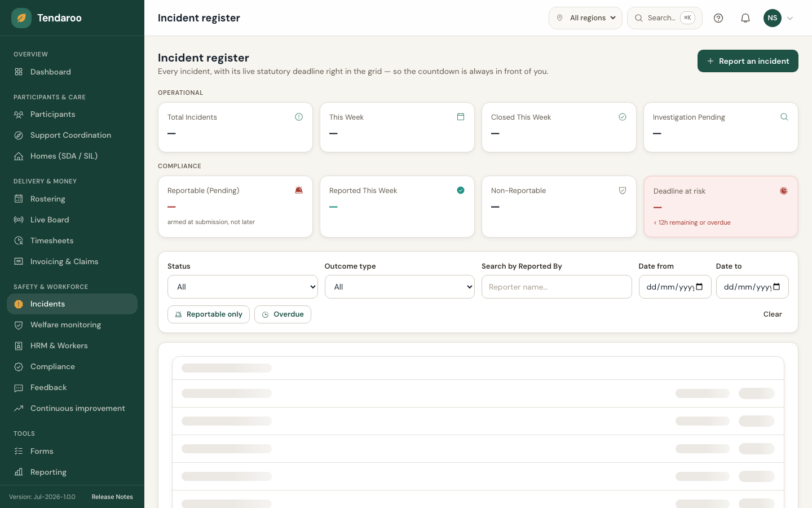Click the Date to field
Screen dimensions: 812x508
click(752, 287)
